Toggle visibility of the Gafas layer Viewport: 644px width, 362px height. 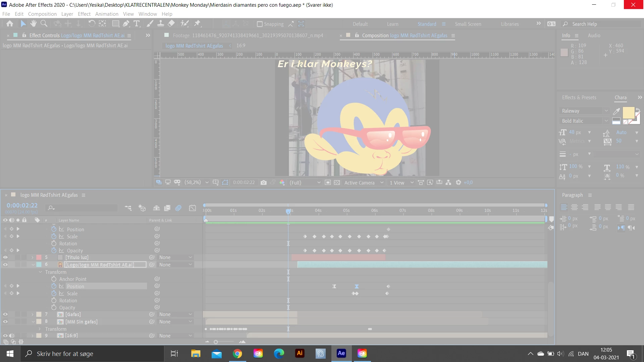(x=5, y=314)
